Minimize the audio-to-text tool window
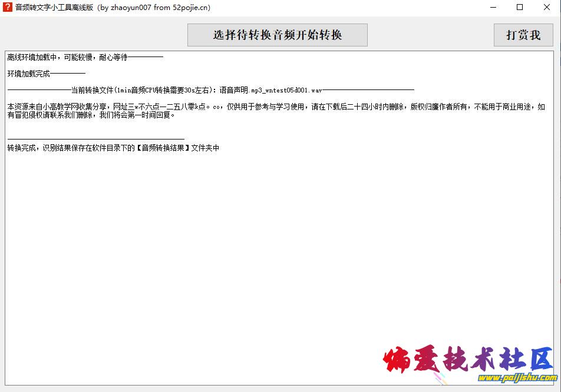Screen dimensions: 561x392 point(493,8)
